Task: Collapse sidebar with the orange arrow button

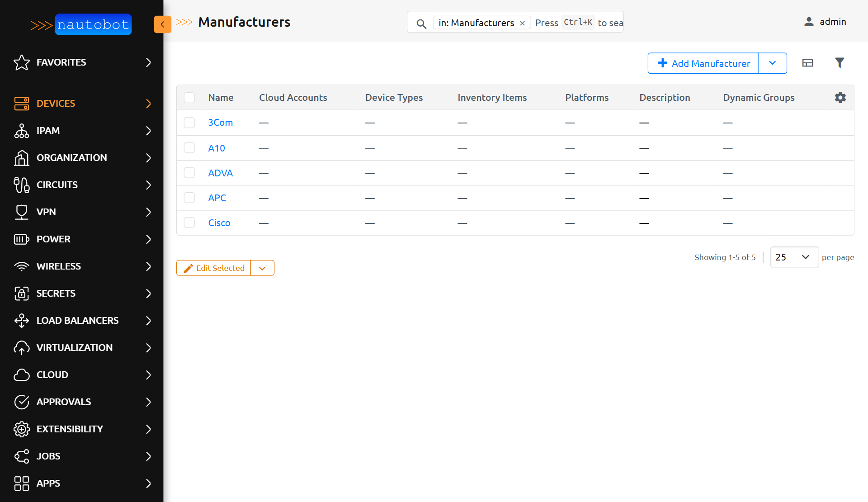Action: 162,24
